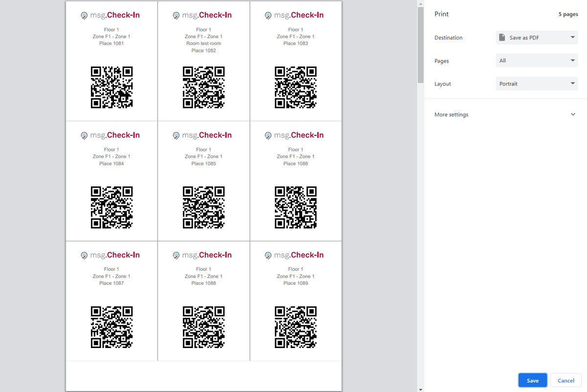This screenshot has width=587, height=392.
Task: Click the preview scrollbar up arrow
Action: pos(420,3)
